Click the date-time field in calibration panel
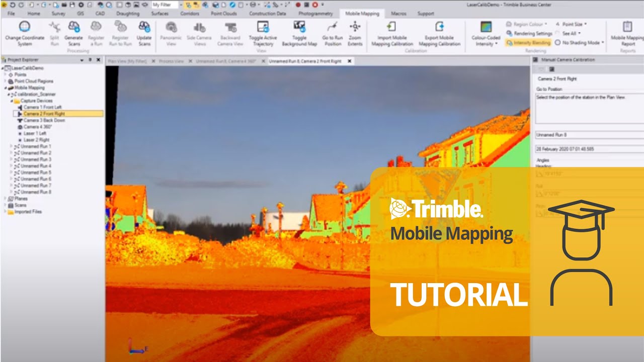The width and height of the screenshot is (644, 362). (x=589, y=149)
